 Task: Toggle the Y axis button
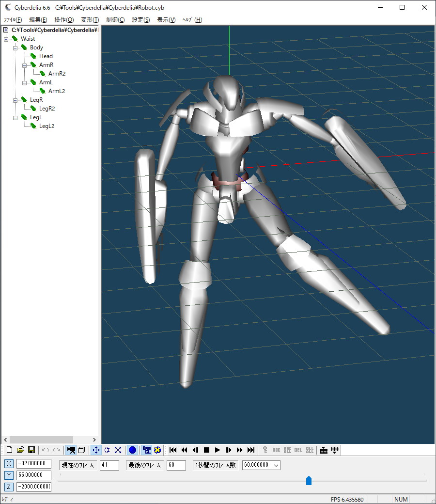coord(9,475)
